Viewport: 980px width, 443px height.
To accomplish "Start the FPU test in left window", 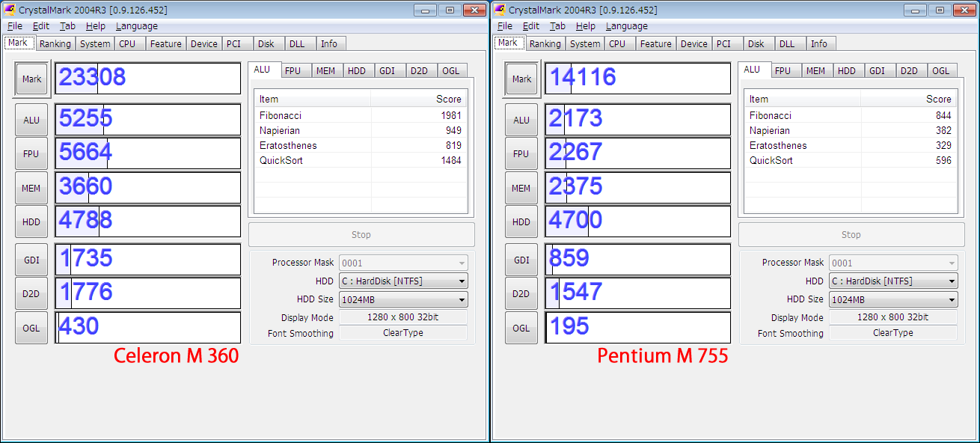I will pos(31,153).
